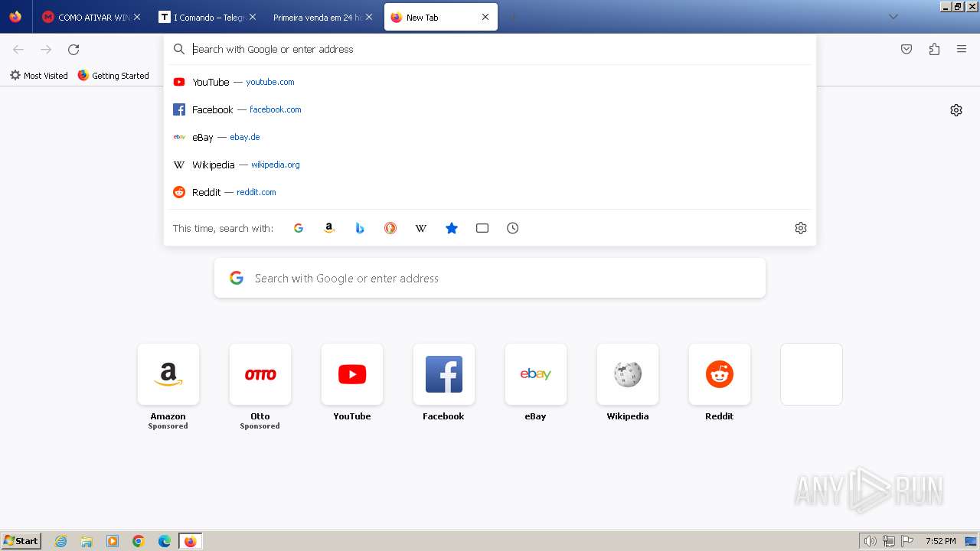This screenshot has height=551, width=980.
Task: Go forward one page
Action: point(46,49)
